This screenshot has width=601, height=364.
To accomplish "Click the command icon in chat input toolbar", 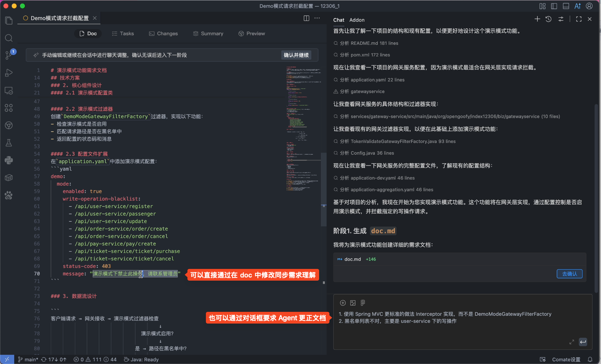I will (x=363, y=303).
